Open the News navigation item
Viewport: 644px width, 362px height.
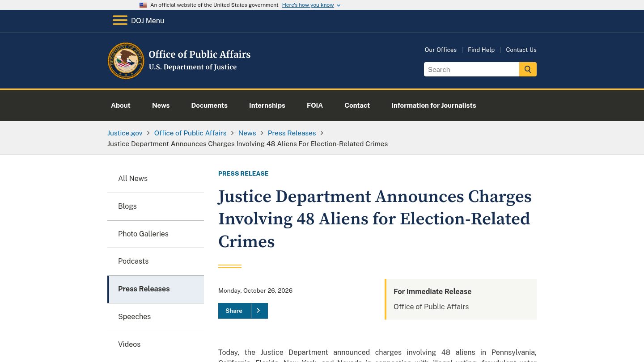point(161,105)
